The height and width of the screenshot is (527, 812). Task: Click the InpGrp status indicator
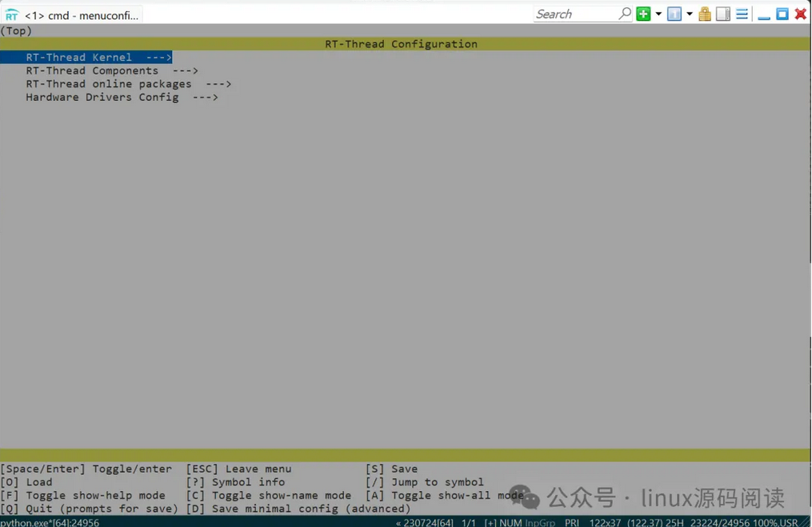(540, 522)
